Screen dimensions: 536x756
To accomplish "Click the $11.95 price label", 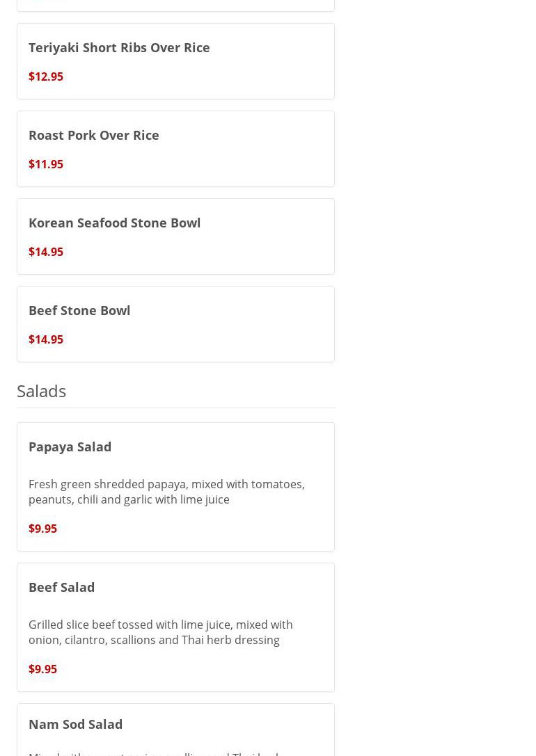I will tap(46, 164).
